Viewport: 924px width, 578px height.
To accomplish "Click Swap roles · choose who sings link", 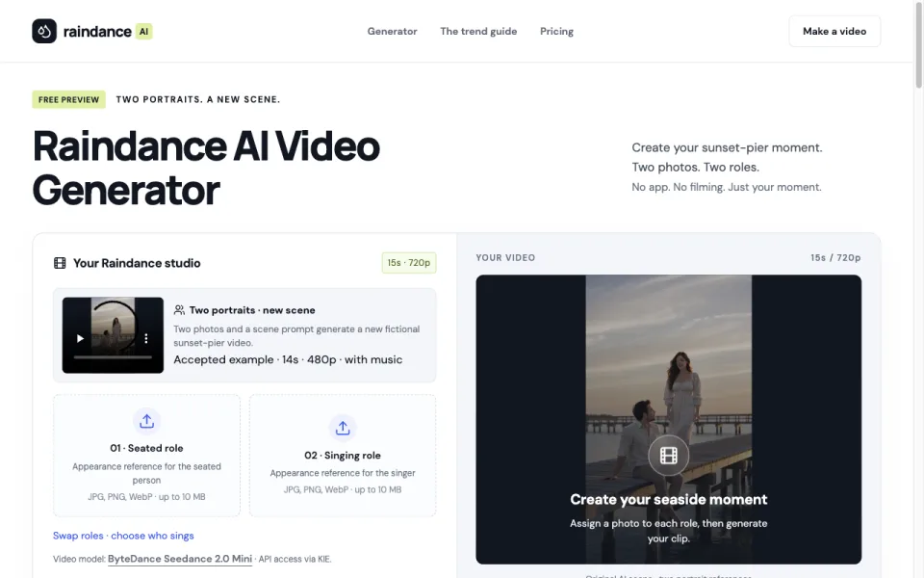I will tap(123, 536).
